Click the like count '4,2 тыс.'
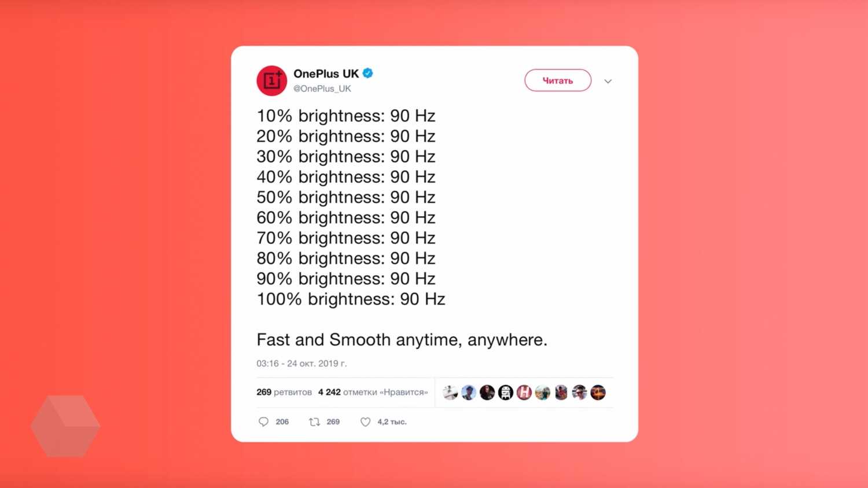 click(392, 422)
